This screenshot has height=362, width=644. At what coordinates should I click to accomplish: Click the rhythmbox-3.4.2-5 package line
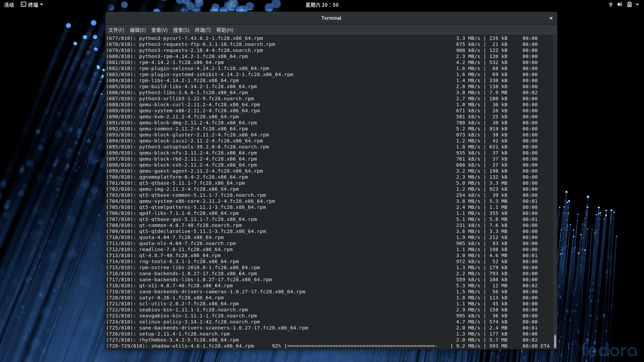point(189,340)
